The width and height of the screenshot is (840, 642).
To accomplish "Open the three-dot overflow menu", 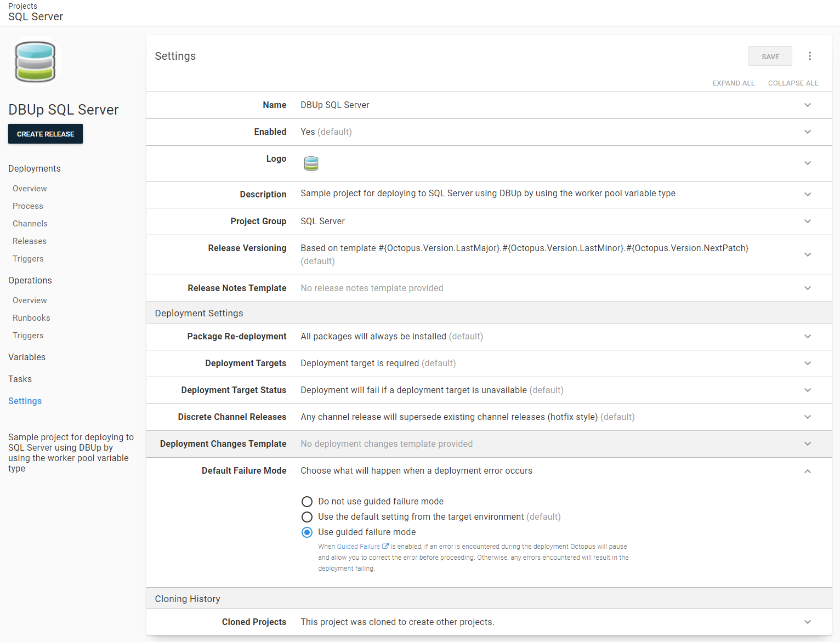I will click(809, 56).
